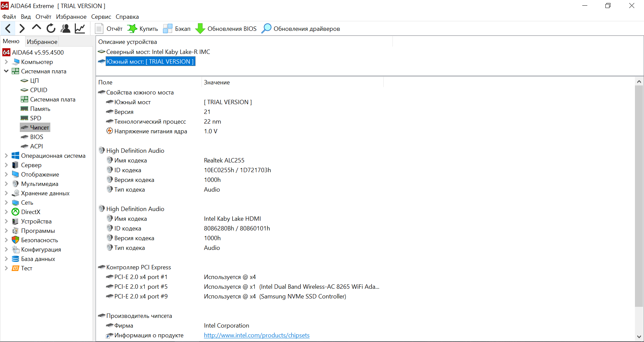
Task: Open the Файл menu
Action: coord(9,17)
